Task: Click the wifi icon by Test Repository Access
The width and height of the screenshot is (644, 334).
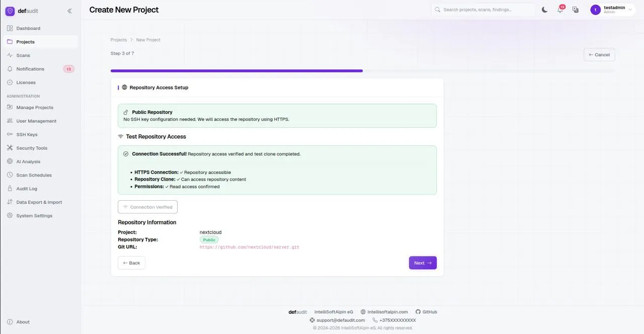Action: tap(121, 136)
